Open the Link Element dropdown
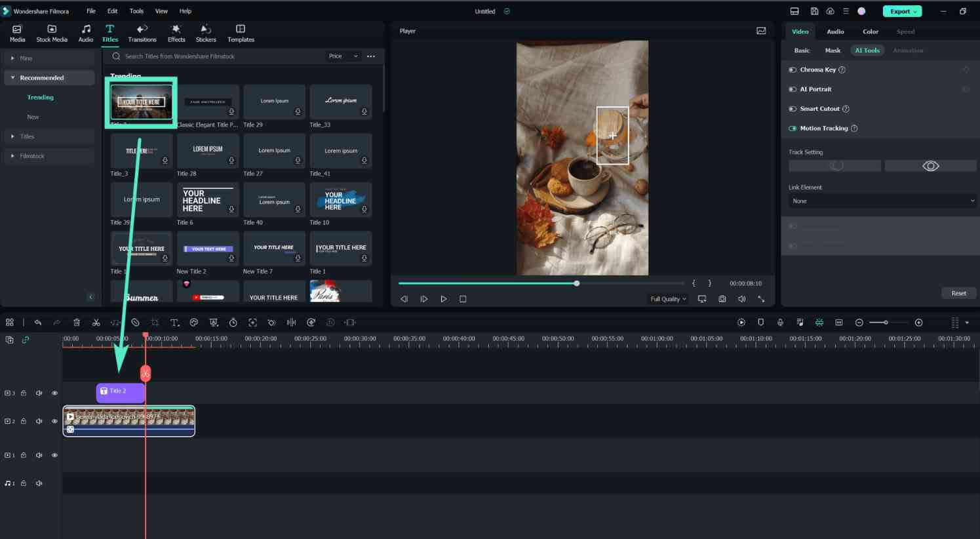This screenshot has width=980, height=539. (881, 201)
